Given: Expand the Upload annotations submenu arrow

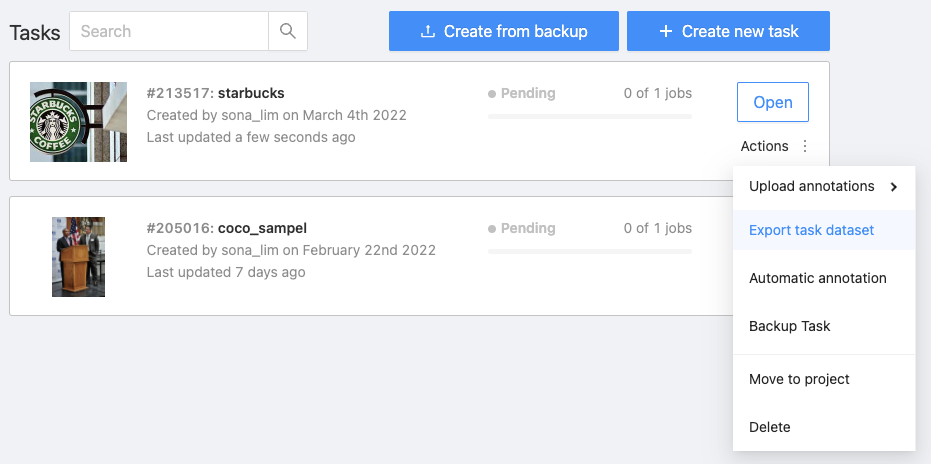Looking at the screenshot, I should 894,187.
